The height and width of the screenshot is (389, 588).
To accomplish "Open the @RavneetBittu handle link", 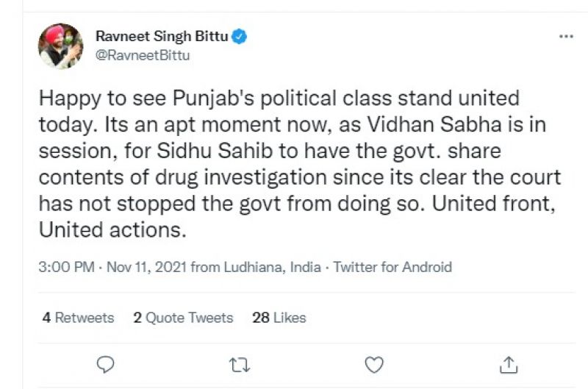I will pos(143,55).
